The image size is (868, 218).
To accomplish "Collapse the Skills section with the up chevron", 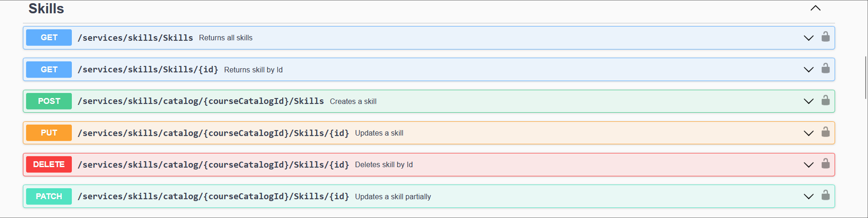I will pyautogui.click(x=815, y=8).
